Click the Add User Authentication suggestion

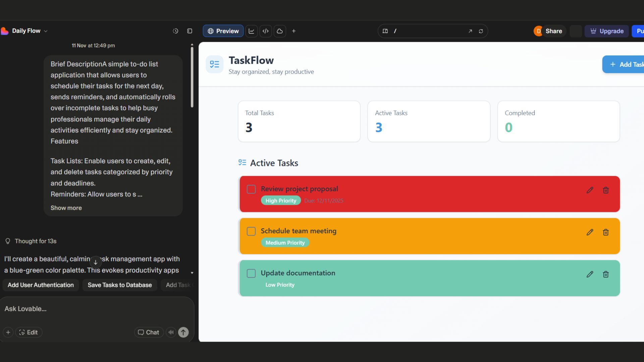pyautogui.click(x=41, y=285)
